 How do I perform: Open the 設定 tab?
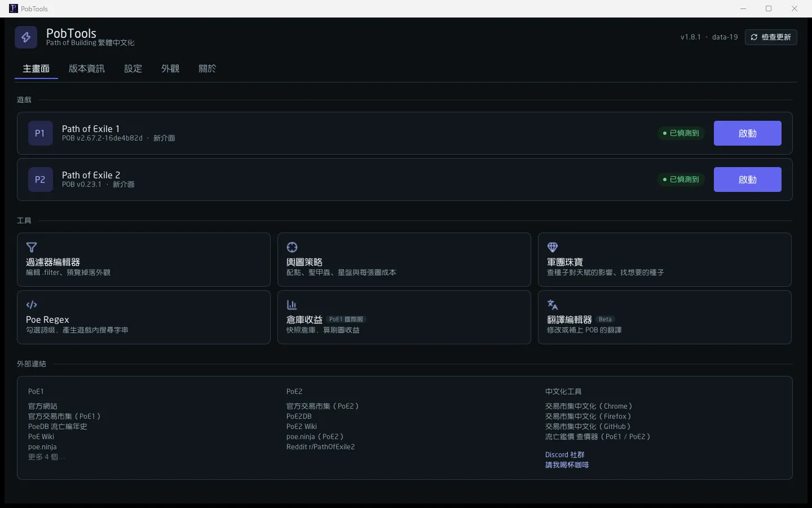(x=133, y=69)
